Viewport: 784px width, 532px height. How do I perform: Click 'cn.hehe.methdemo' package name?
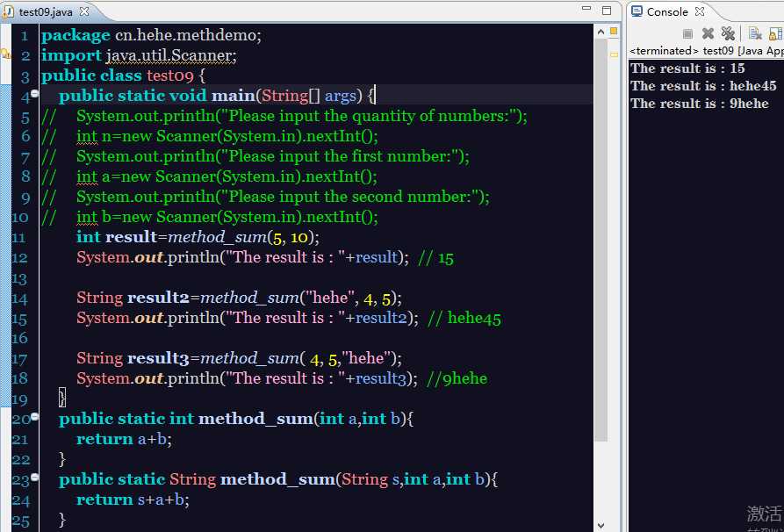(x=185, y=35)
